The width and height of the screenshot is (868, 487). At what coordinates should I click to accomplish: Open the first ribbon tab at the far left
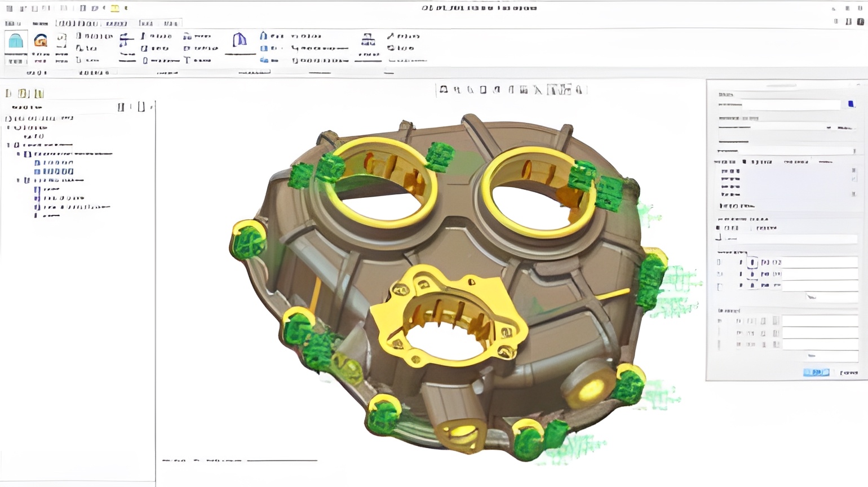(x=12, y=24)
